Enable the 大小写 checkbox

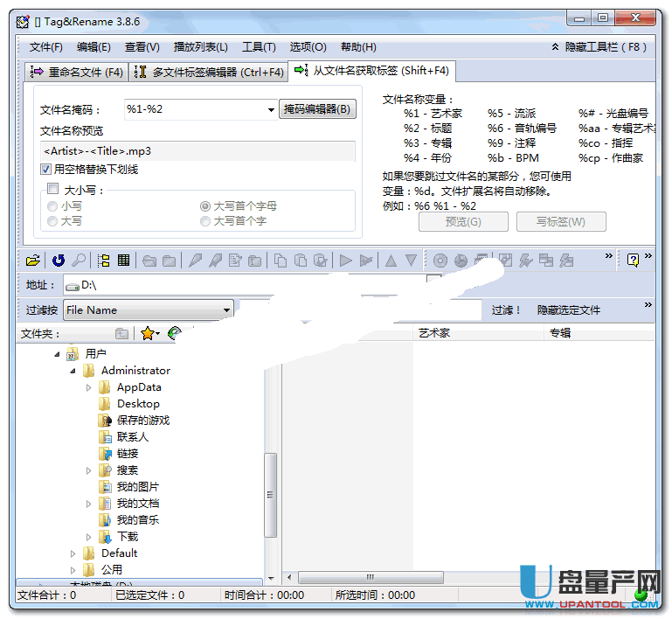coord(53,189)
